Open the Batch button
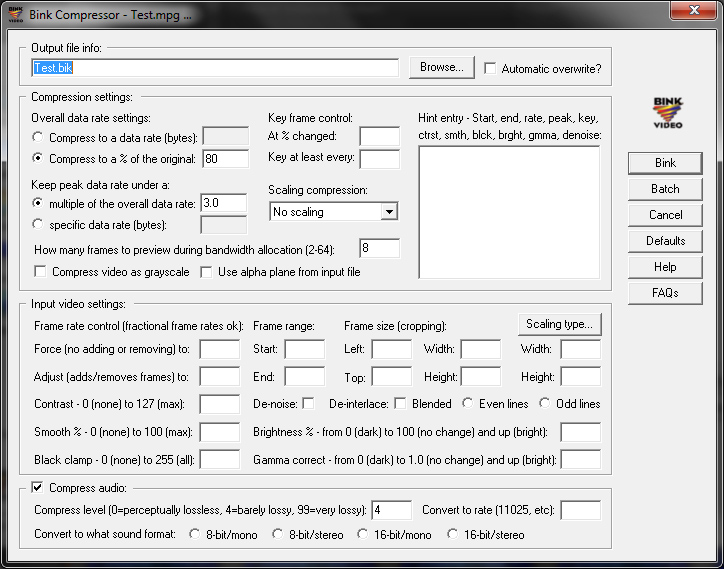Viewport: 724px width, 569px height. click(665, 189)
